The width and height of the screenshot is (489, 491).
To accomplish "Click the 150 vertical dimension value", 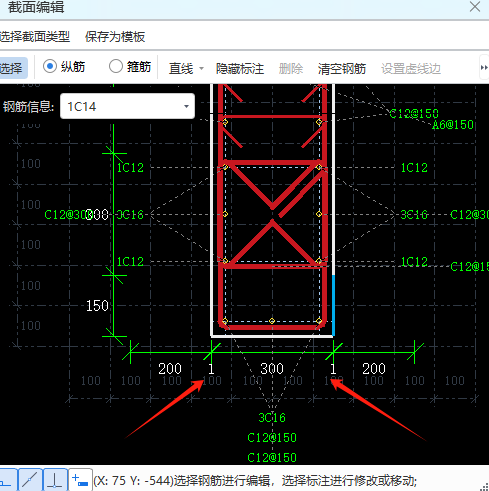I will 97,306.
